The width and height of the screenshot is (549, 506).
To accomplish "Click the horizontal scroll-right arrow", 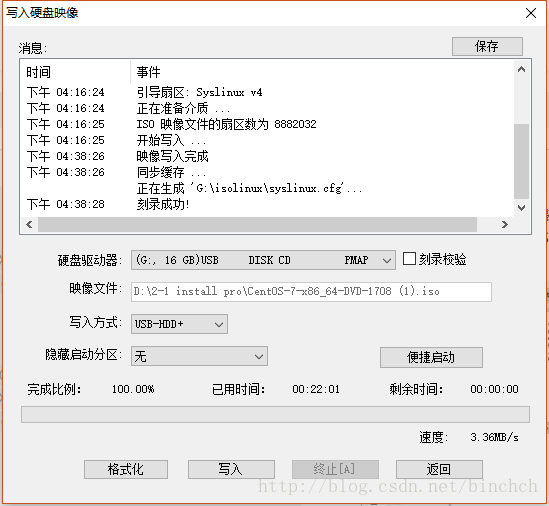I will coord(505,224).
